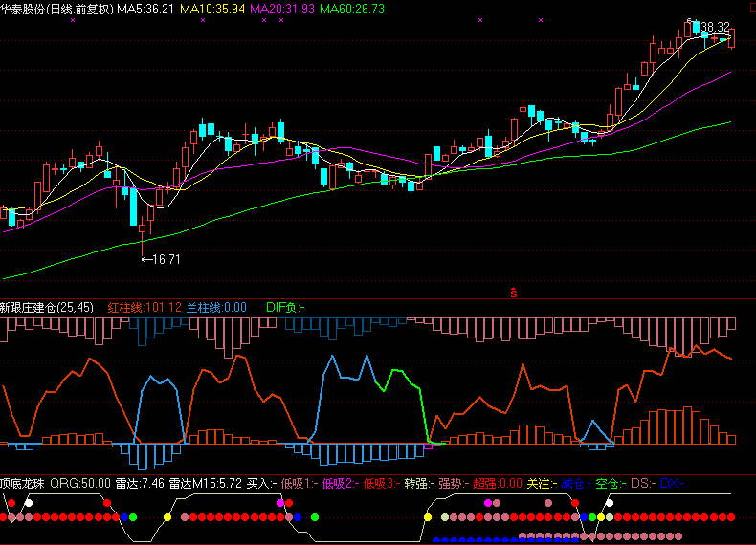Image resolution: width=756 pixels, height=545 pixels.
Task: Select the 超强:0.00 label
Action: coord(498,483)
